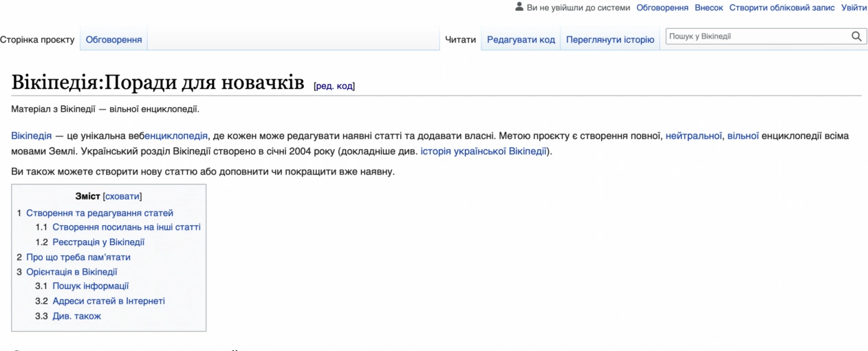Click the Увійти login link
Screen dimensions: 868x351
(854, 8)
